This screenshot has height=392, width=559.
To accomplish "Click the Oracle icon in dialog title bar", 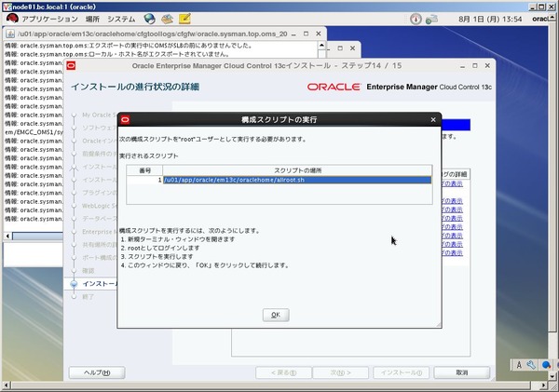I will tap(125, 120).
